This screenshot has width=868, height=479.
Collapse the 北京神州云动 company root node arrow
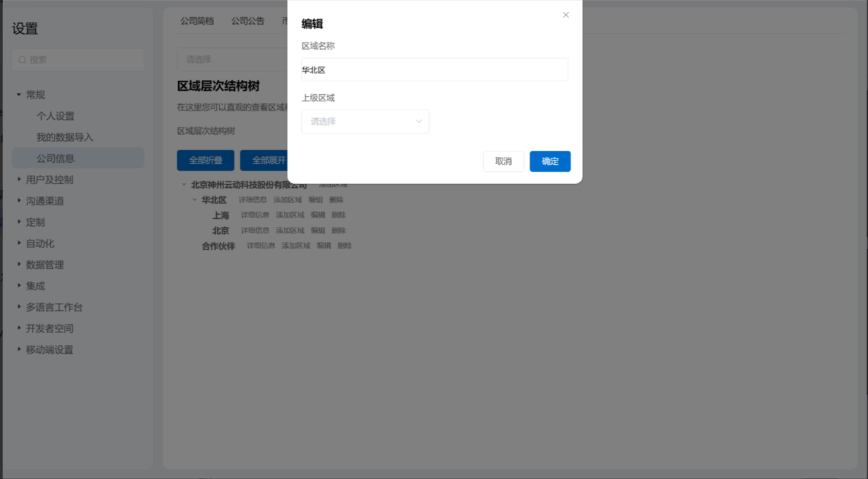[x=184, y=185]
